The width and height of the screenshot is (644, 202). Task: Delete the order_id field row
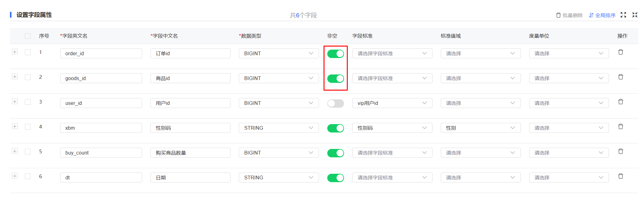(x=620, y=52)
